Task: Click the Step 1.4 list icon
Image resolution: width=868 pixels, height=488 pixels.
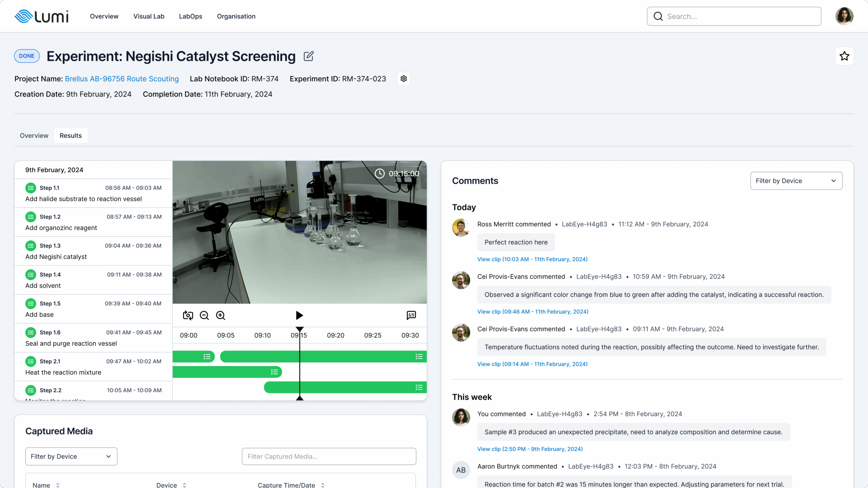Action: click(31, 274)
